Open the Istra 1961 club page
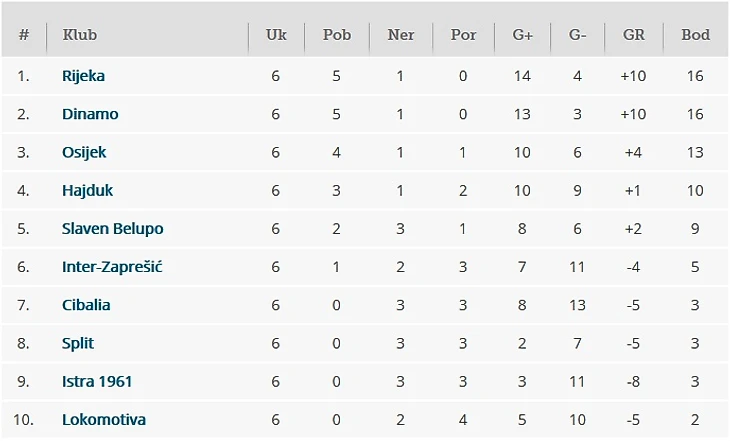The width and height of the screenshot is (730, 441). click(97, 381)
